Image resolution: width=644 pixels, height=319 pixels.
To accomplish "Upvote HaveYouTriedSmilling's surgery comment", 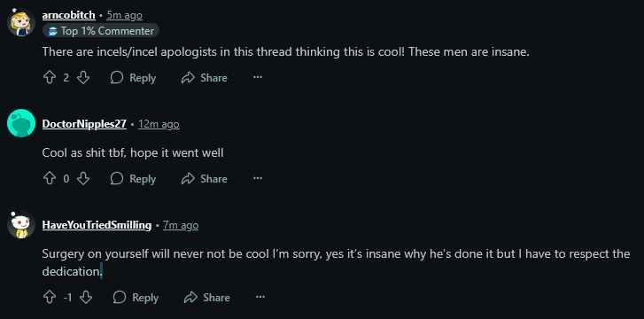I will click(x=50, y=297).
